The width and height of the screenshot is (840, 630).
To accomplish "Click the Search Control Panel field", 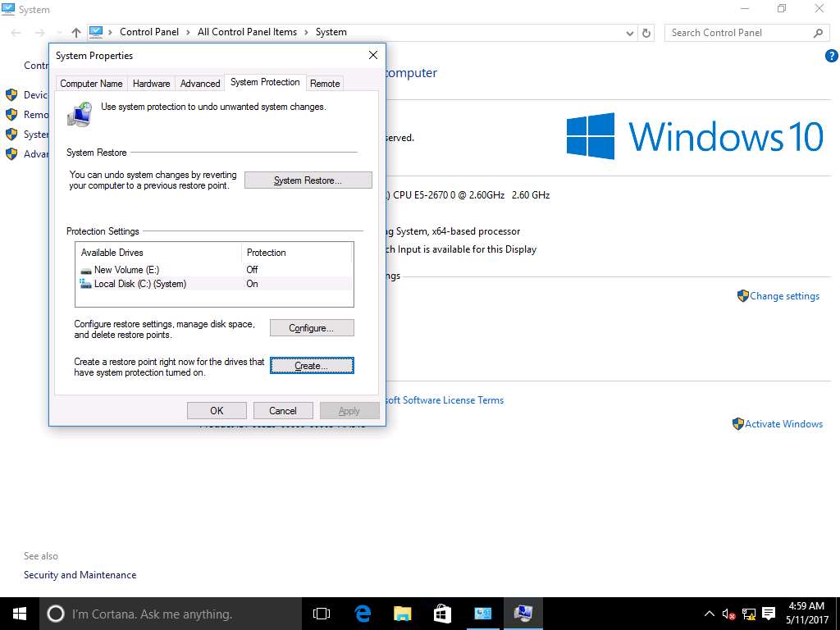I will (739, 33).
